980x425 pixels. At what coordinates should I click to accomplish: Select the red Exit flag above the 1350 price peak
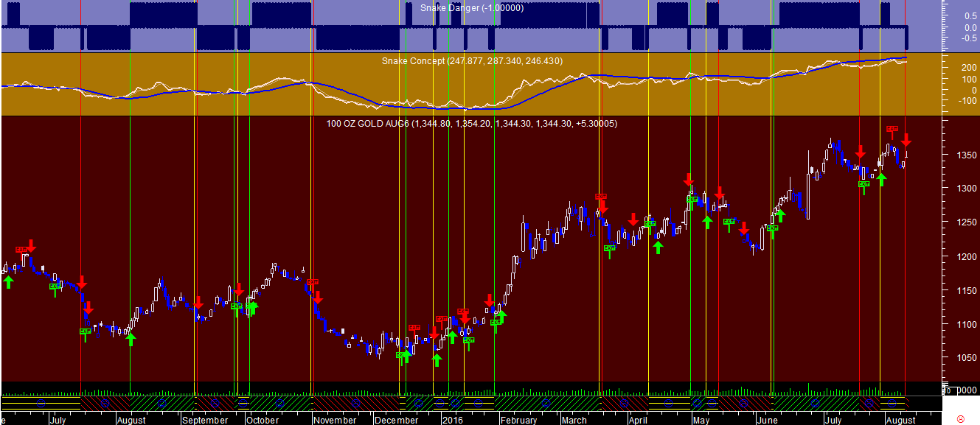[x=892, y=129]
